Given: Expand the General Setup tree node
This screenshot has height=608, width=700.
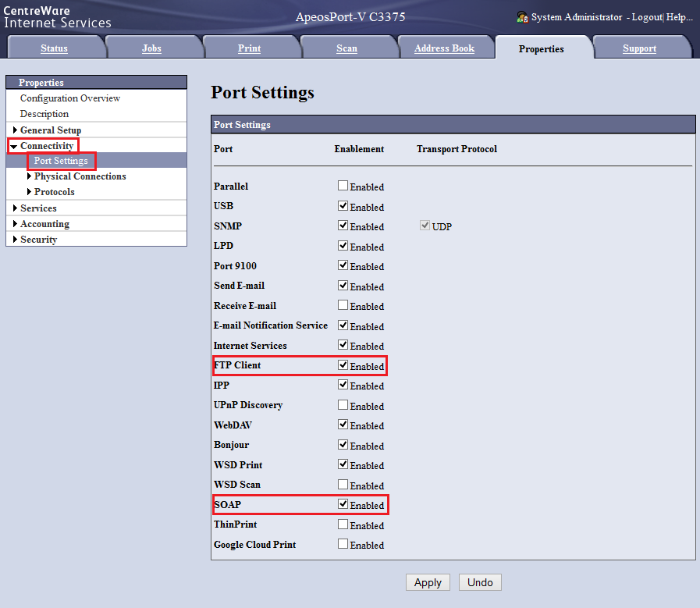Looking at the screenshot, I should (15, 130).
